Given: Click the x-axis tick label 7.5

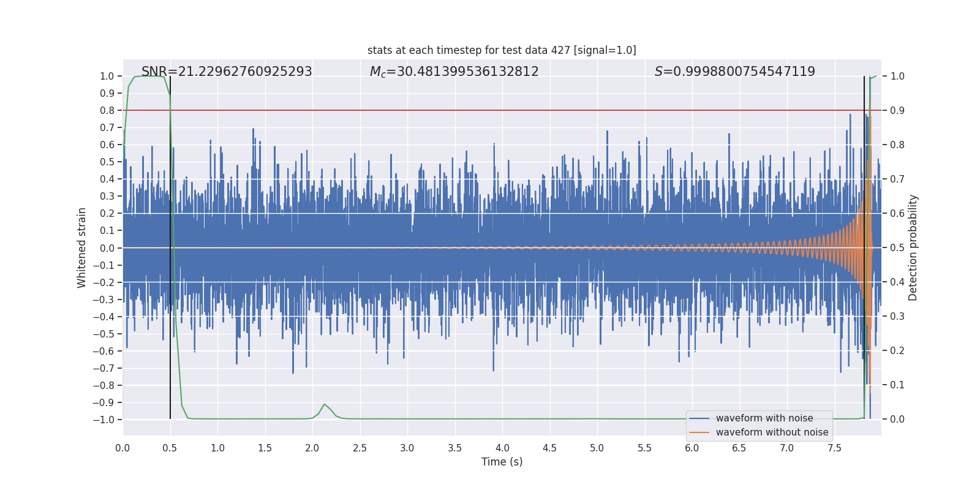Looking at the screenshot, I should pyautogui.click(x=834, y=448).
